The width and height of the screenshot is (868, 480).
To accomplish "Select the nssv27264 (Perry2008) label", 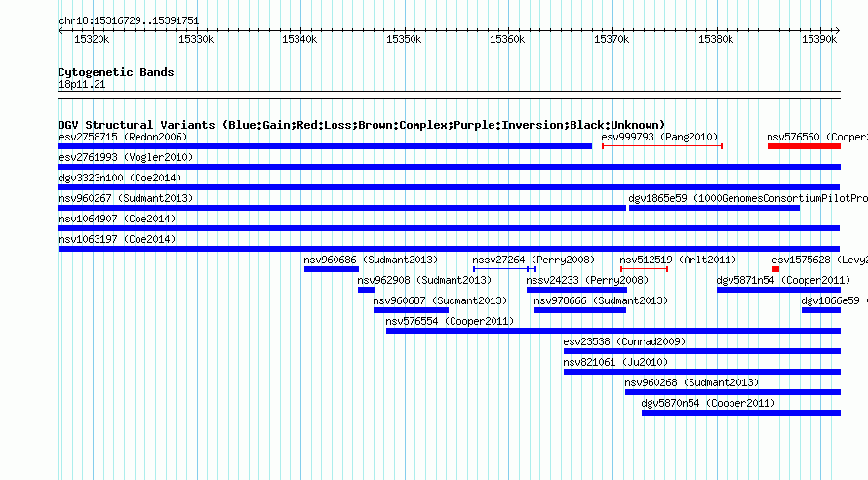I will (533, 260).
